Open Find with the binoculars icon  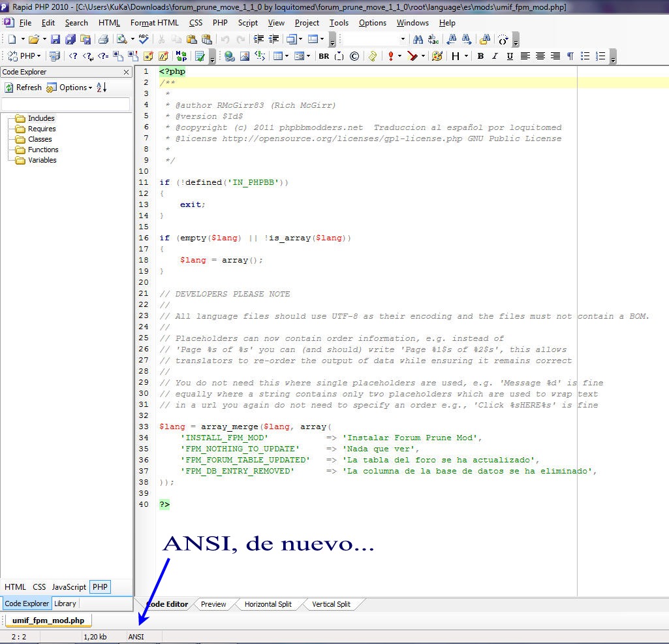coord(418,39)
